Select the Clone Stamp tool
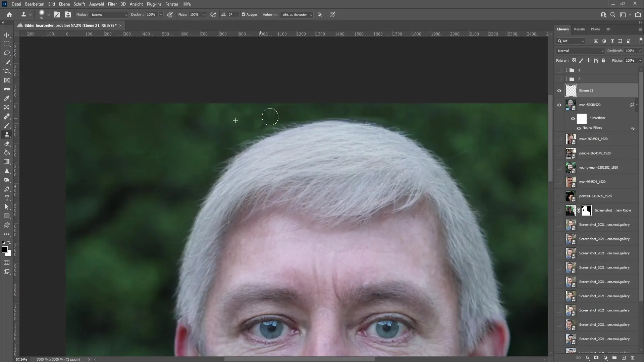The width and height of the screenshot is (644, 362). point(7,135)
